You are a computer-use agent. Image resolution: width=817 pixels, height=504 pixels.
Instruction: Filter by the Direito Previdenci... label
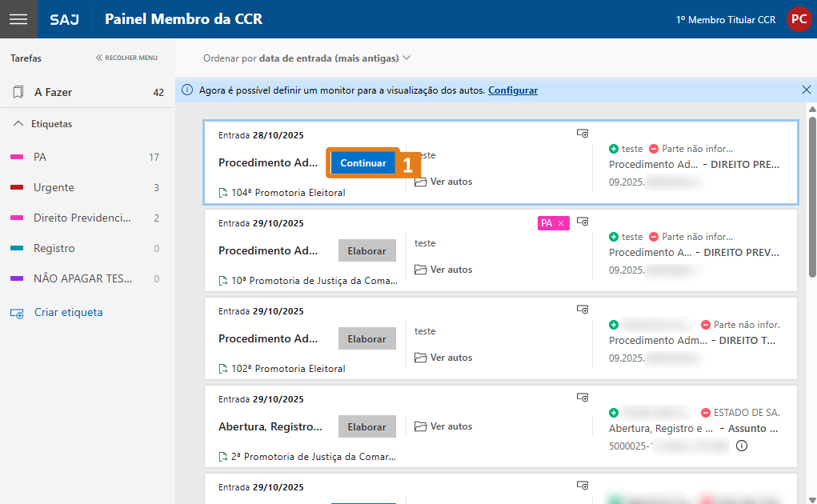pos(82,218)
